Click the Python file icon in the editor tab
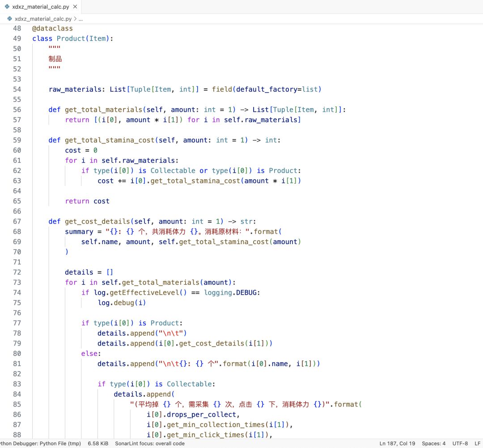The image size is (483, 448). point(7,7)
